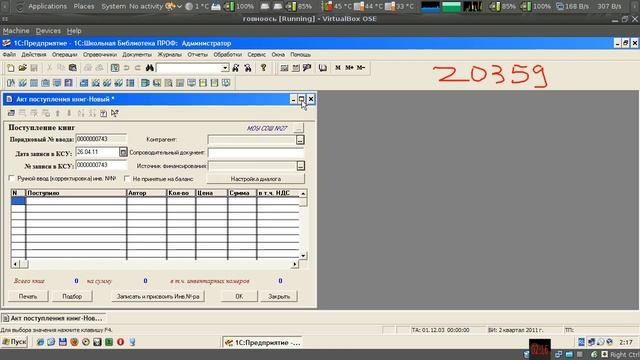
Task: Click the Печать button
Action: coord(28,296)
